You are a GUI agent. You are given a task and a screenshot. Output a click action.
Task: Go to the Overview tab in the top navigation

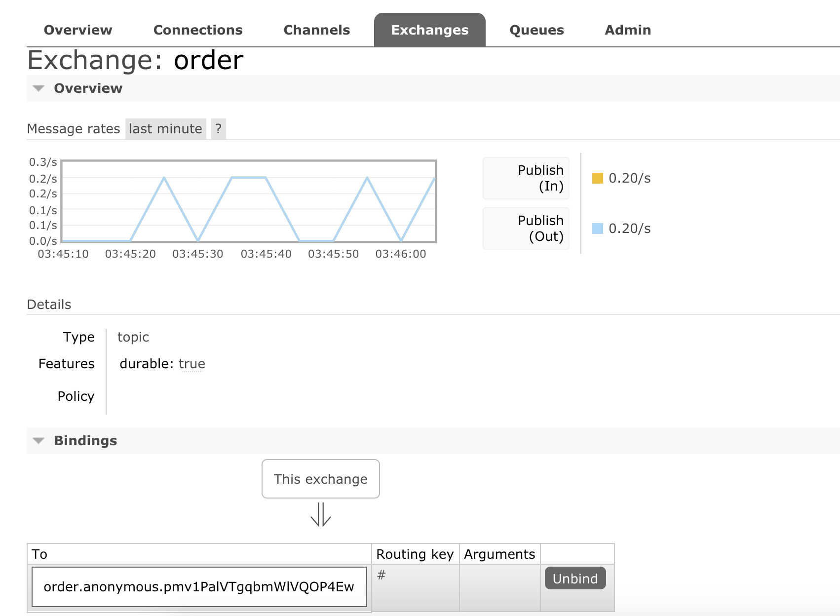tap(78, 30)
